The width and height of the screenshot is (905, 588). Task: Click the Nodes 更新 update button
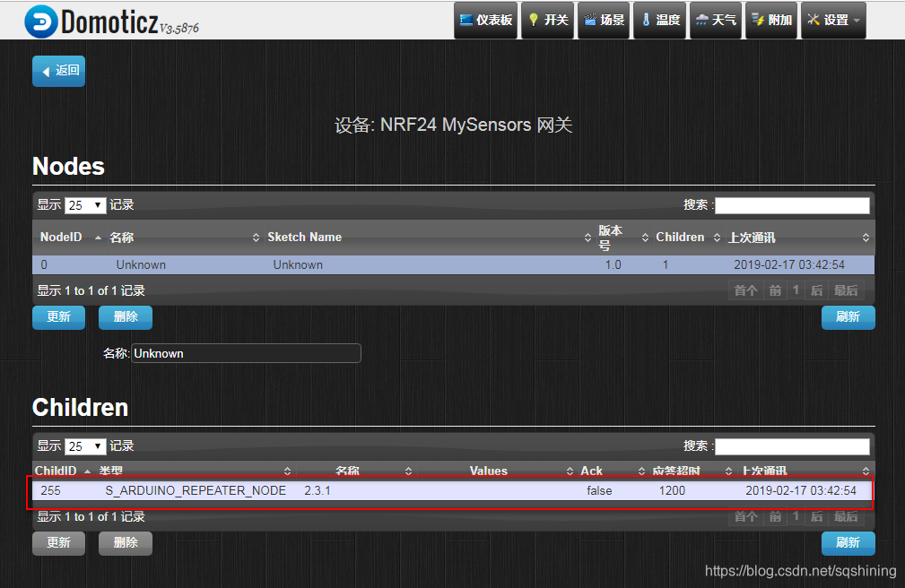pos(59,317)
